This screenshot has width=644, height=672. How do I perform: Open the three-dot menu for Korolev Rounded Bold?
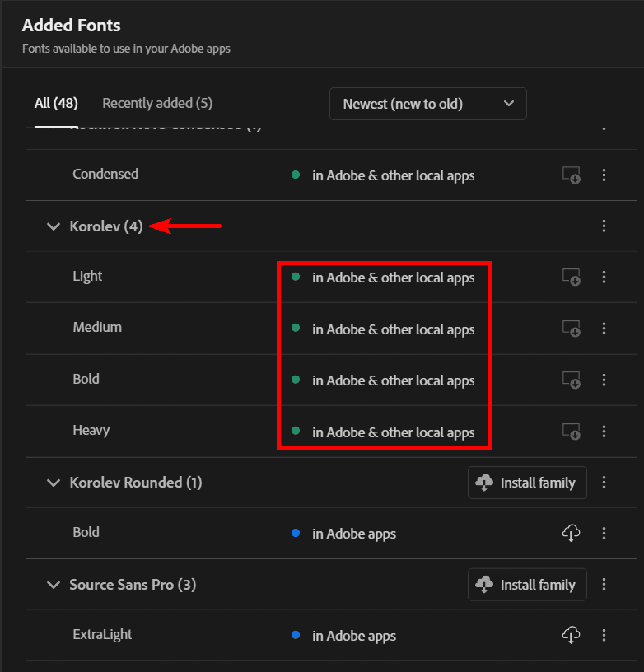pyautogui.click(x=604, y=533)
